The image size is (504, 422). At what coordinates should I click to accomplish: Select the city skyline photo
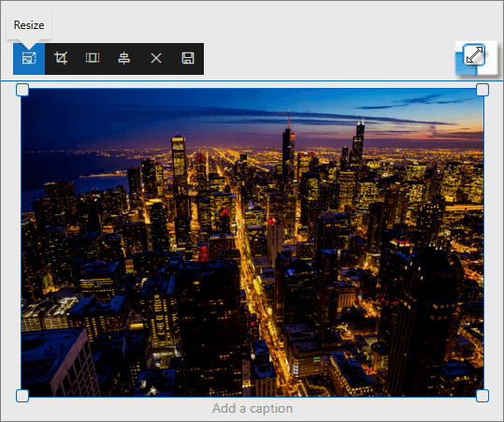click(x=252, y=242)
